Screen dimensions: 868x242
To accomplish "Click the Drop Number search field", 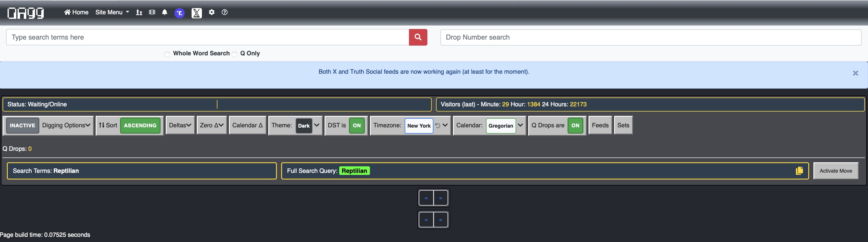I will click(x=651, y=37).
